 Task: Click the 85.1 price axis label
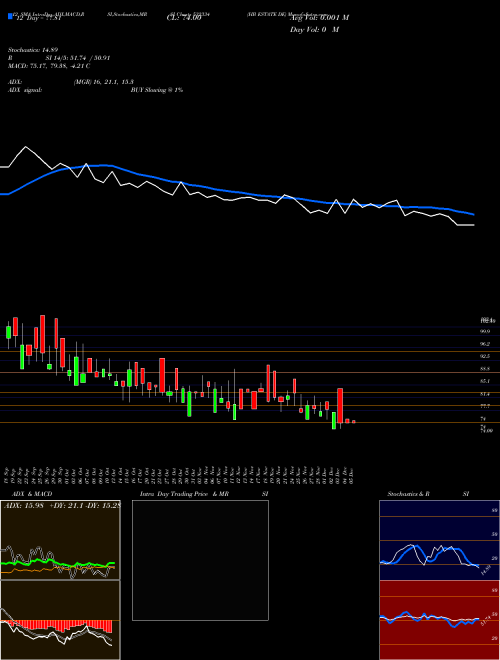tap(485, 381)
